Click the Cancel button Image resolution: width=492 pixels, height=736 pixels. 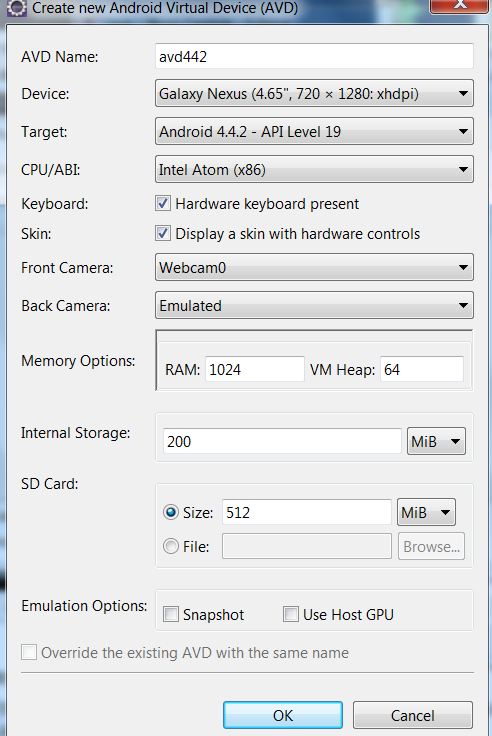(413, 715)
